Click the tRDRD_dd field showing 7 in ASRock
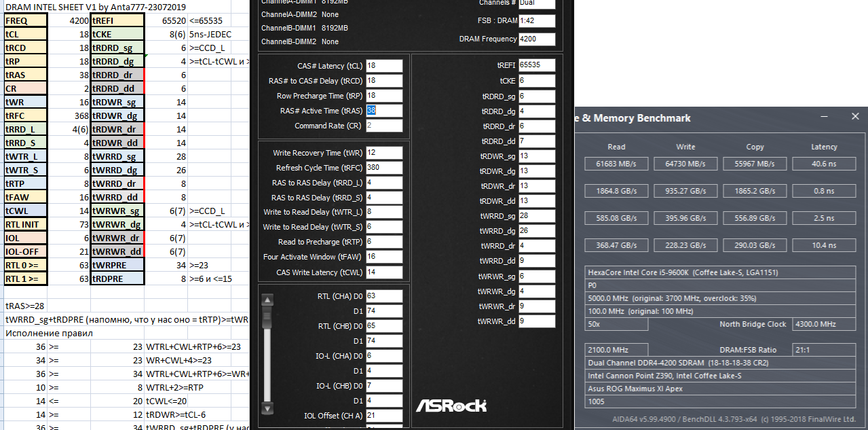This screenshot has height=430, width=868. tap(537, 141)
